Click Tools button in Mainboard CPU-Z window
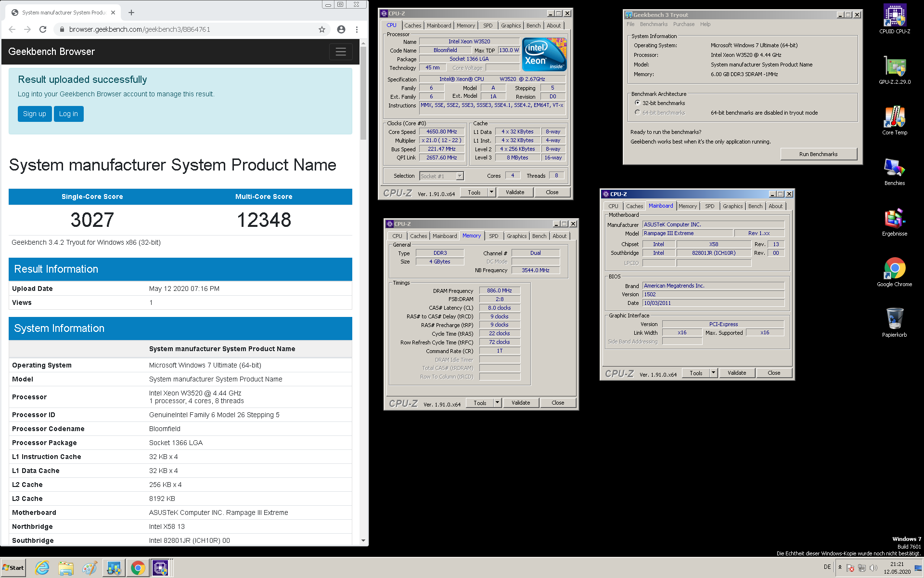This screenshot has width=924, height=578. click(696, 373)
